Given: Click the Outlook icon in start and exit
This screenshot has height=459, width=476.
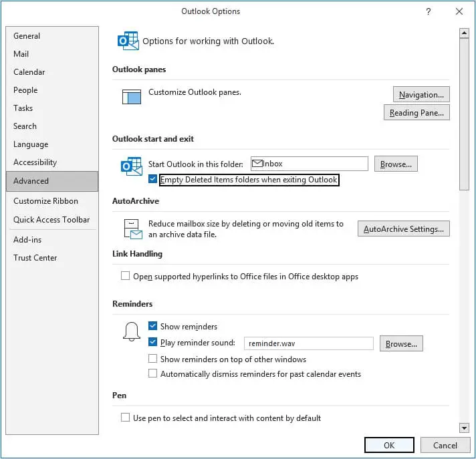Looking at the screenshot, I should 132,166.
